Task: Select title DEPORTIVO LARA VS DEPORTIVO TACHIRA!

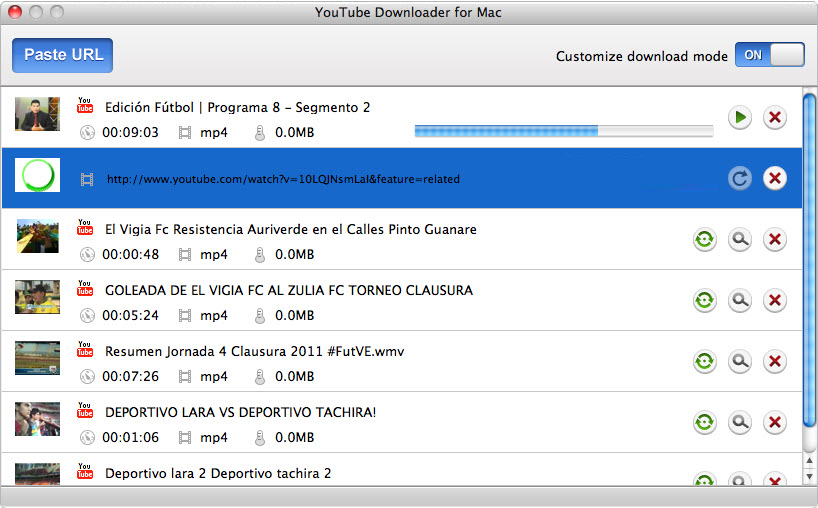Action: pos(240,413)
